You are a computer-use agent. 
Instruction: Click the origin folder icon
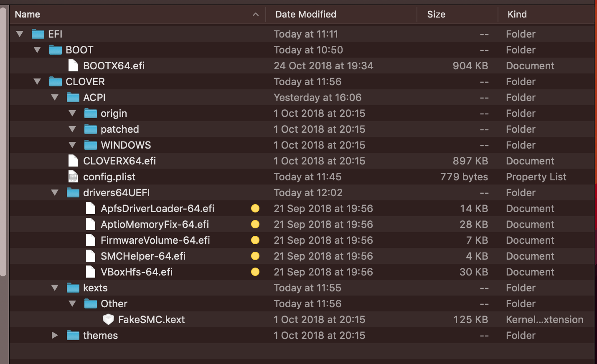point(91,113)
